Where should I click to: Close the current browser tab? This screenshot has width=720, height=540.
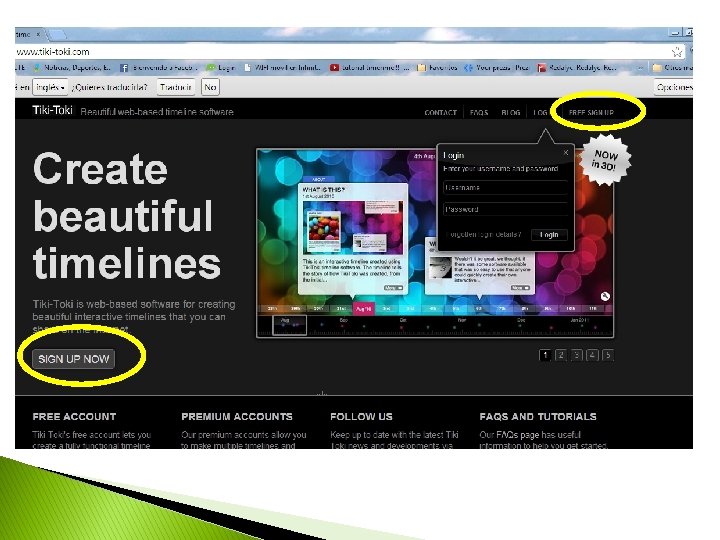click(x=39, y=34)
